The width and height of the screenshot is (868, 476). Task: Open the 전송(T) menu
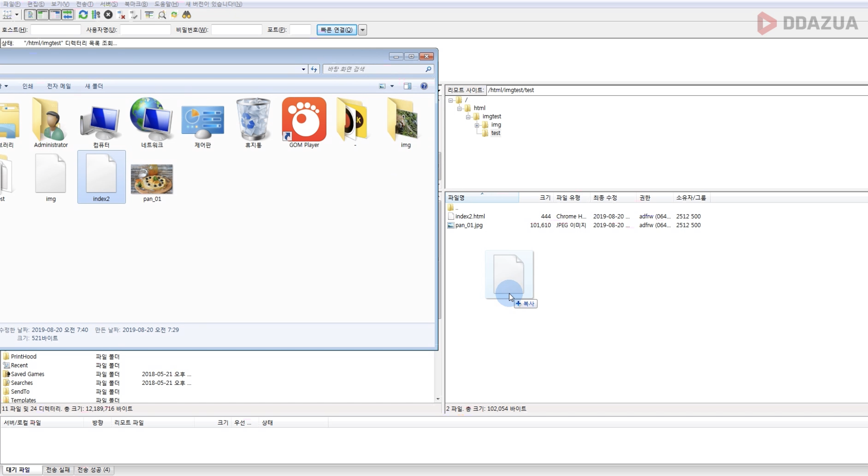[84, 4]
